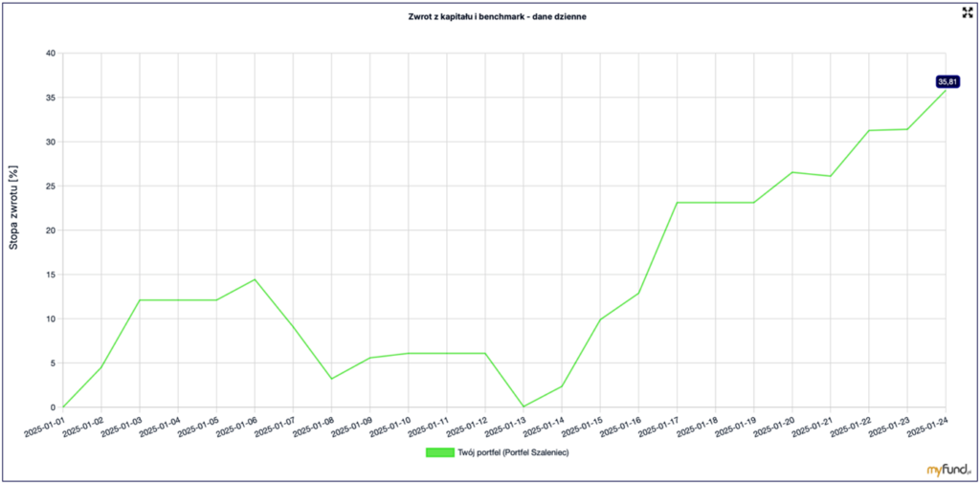The image size is (980, 483).
Task: Click the fullscreen expand icon
Action: 968,12
